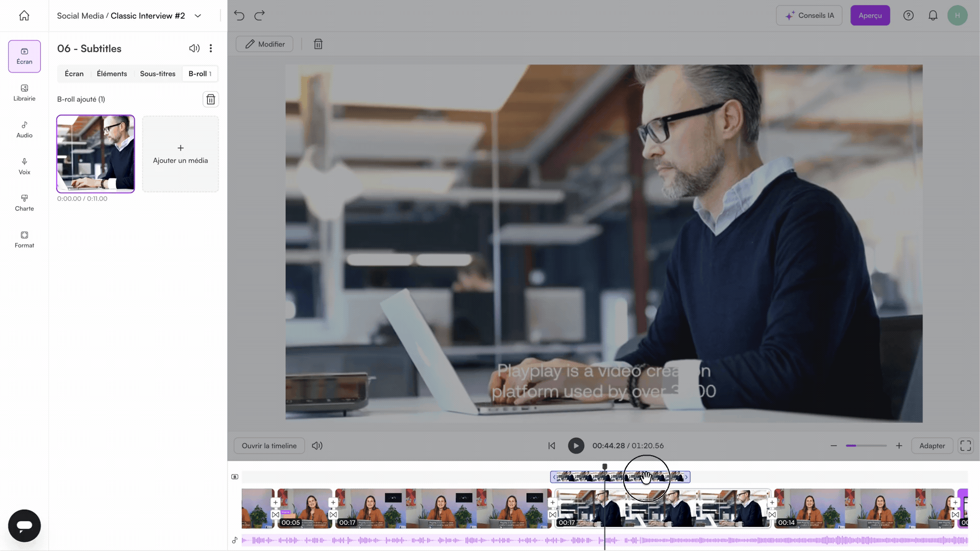The image size is (980, 551).
Task: Click the purple Aperçu button
Action: 870,15
